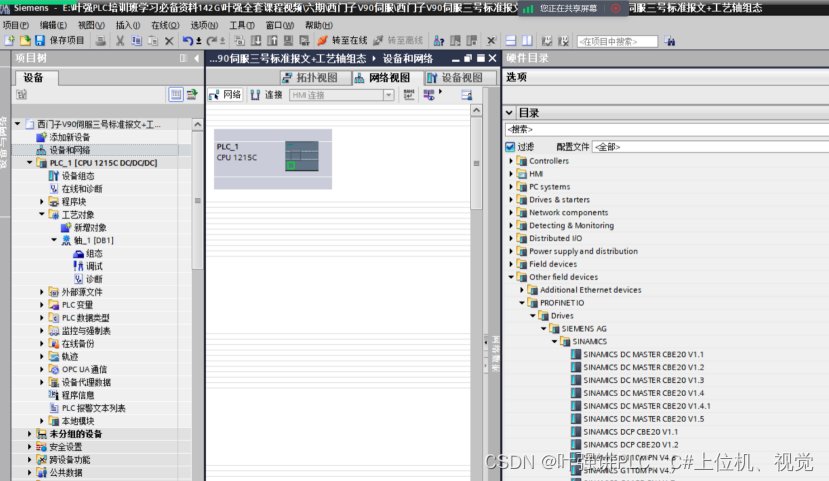
Task: Click the search-in-project icon beside the search field
Action: pyautogui.click(x=670, y=41)
